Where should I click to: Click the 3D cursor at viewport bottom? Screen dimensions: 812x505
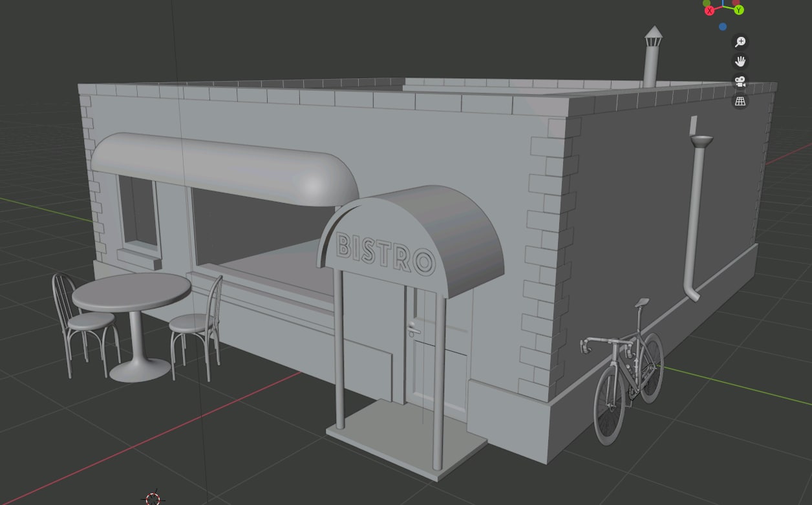[153, 499]
